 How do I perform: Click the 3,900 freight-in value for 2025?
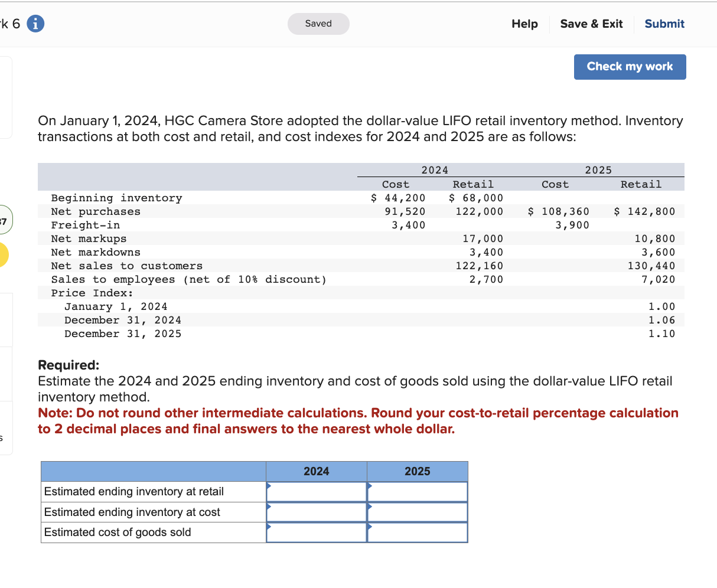coord(572,225)
